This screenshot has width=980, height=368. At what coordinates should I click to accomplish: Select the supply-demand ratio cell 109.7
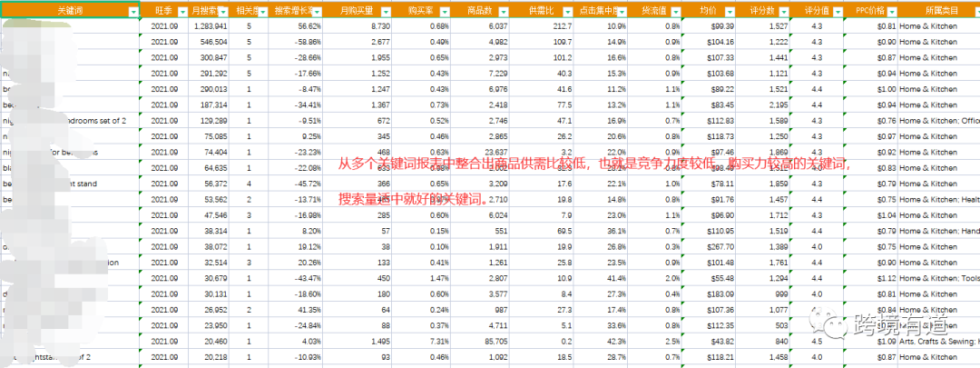541,42
